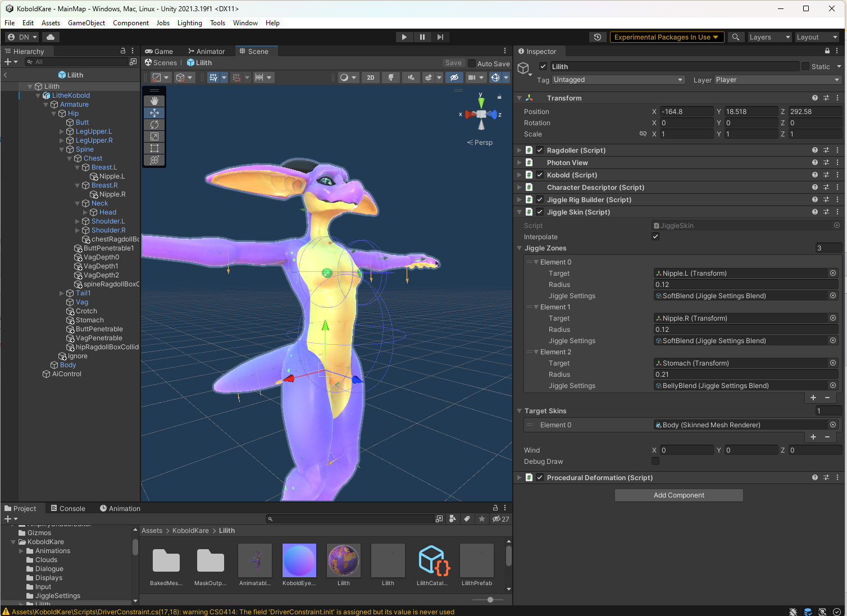Click the Position X input field
This screenshot has height=616, width=847.
point(686,112)
